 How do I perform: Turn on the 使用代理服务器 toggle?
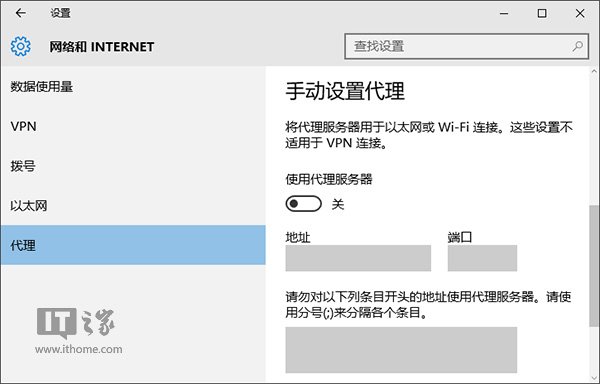tap(303, 204)
